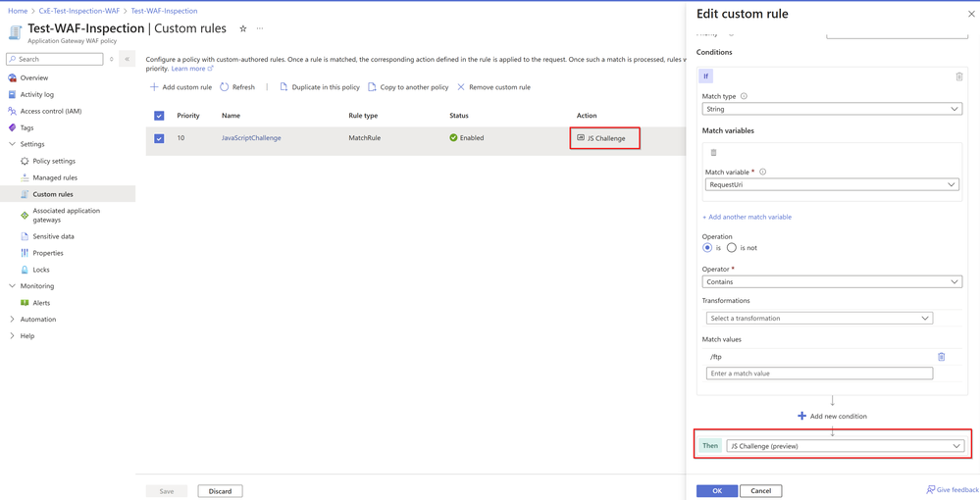Open Tags in the sidebar
Viewport: 980px width, 500px height.
click(26, 127)
